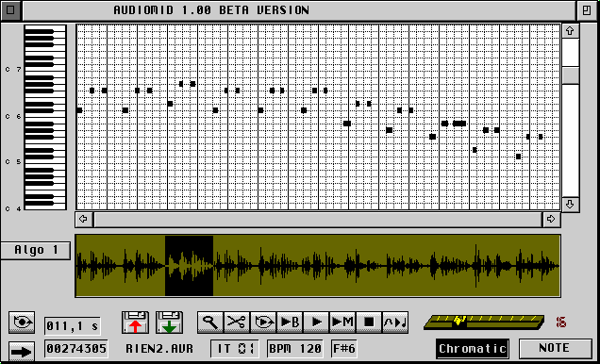The width and height of the screenshot is (600, 364).
Task: Select the magnifying glass zoom tool
Action: [210, 323]
